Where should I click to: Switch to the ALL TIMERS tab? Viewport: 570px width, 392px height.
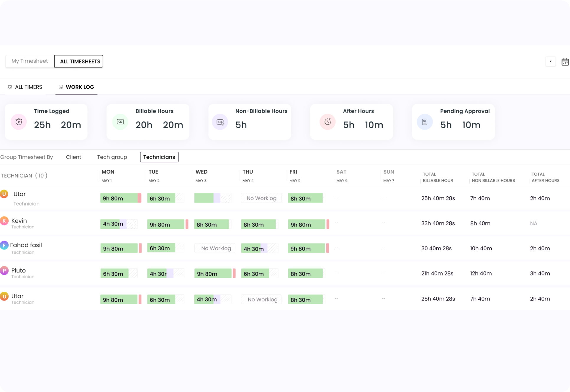point(28,87)
